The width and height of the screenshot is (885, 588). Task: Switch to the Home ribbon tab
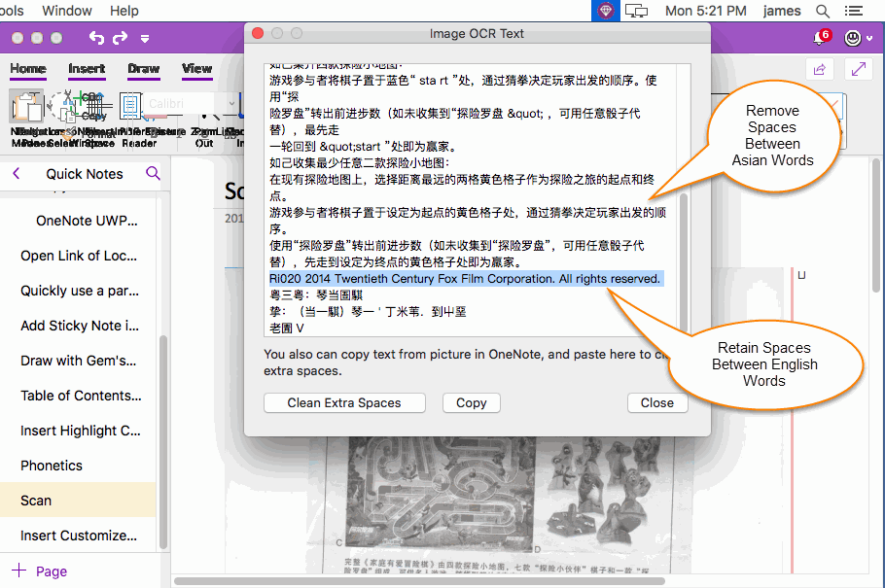(28, 69)
